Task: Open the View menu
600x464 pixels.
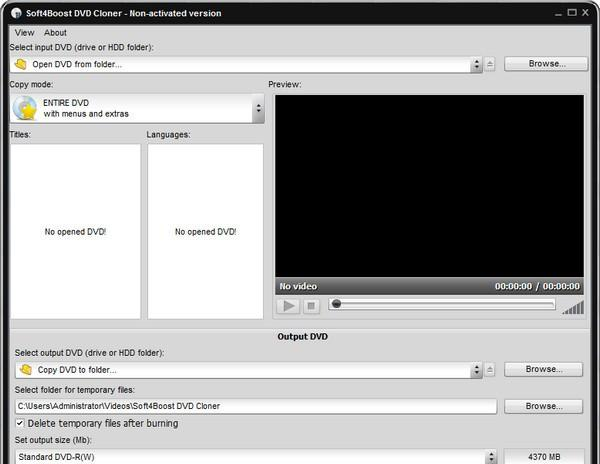Action: [x=25, y=33]
